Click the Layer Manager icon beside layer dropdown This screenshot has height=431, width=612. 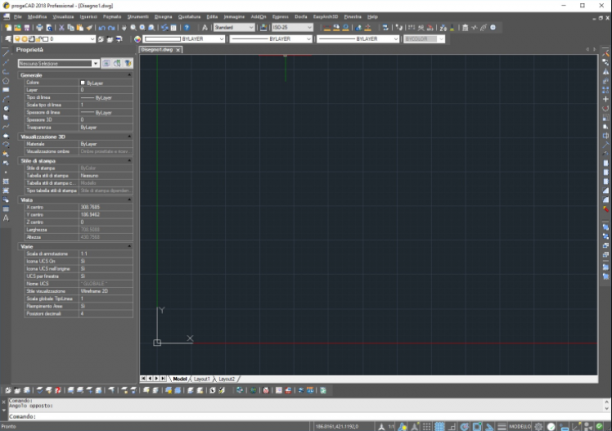click(x=8, y=39)
